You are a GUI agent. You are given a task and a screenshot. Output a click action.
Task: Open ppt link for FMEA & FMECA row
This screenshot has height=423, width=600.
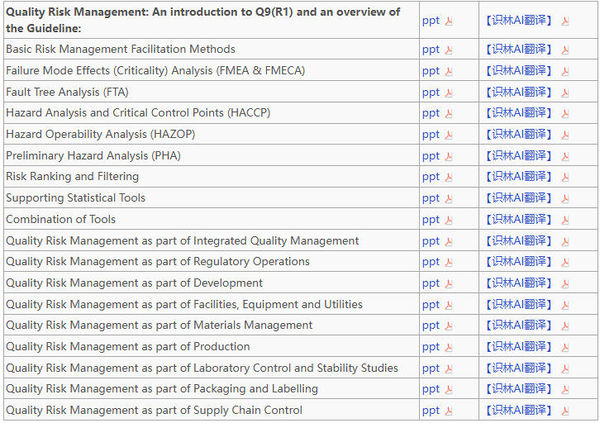[x=430, y=71]
